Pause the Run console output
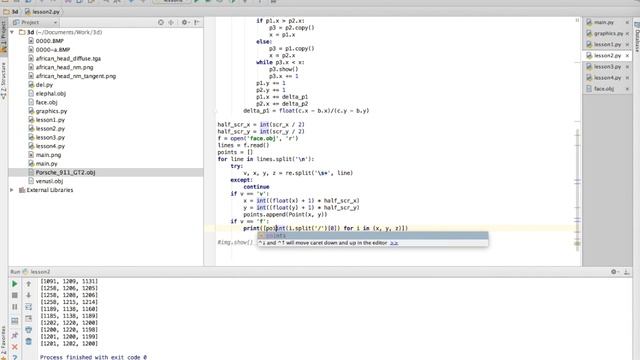The height and width of the screenshot is (360, 640). coord(15,307)
